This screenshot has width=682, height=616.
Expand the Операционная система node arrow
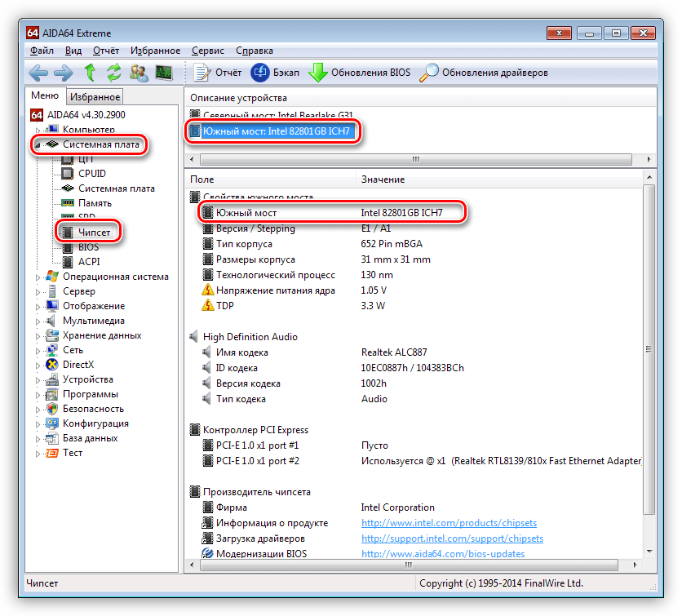click(38, 277)
